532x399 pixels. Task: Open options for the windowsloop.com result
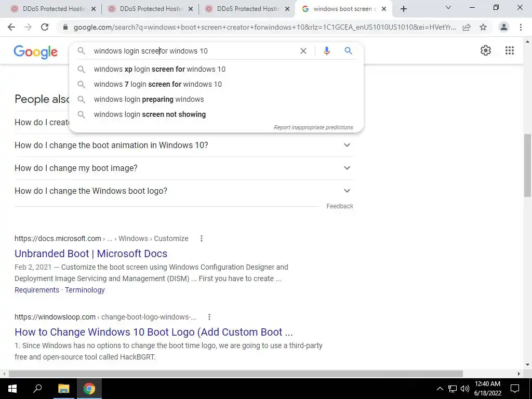(209, 317)
